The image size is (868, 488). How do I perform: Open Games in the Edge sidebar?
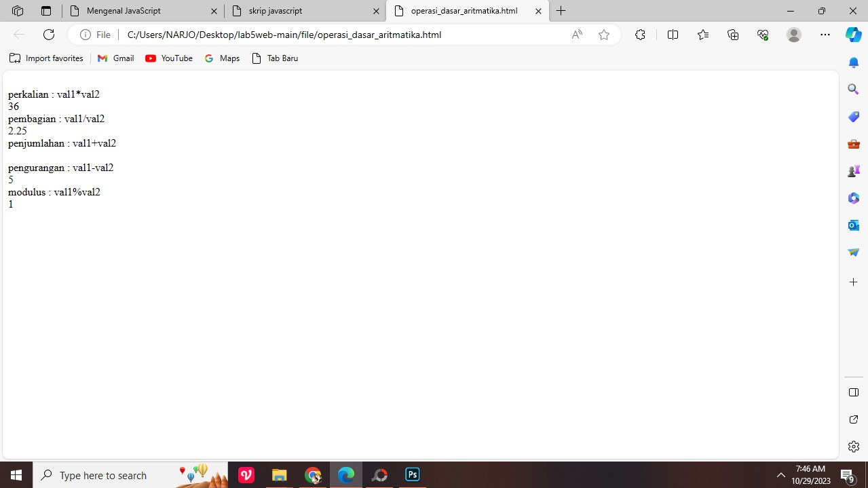[x=853, y=170]
